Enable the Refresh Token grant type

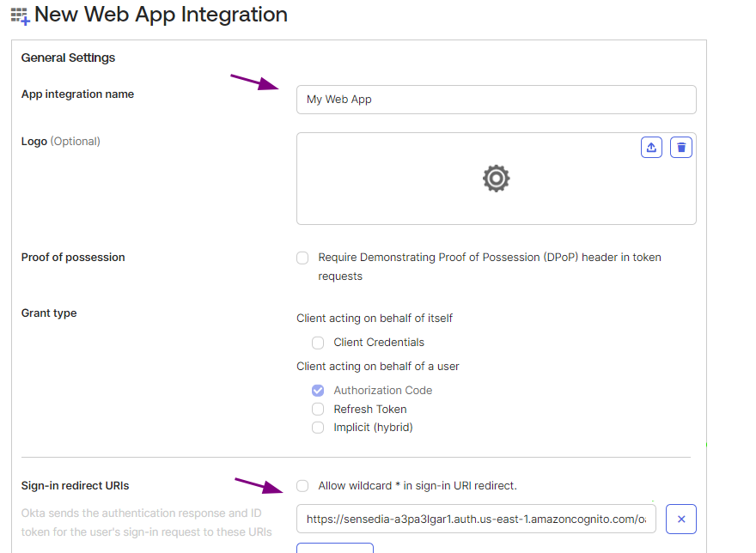click(318, 409)
